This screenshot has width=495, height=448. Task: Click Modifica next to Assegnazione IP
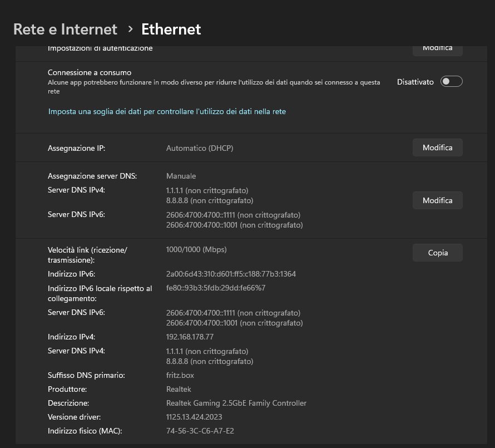click(x=438, y=147)
